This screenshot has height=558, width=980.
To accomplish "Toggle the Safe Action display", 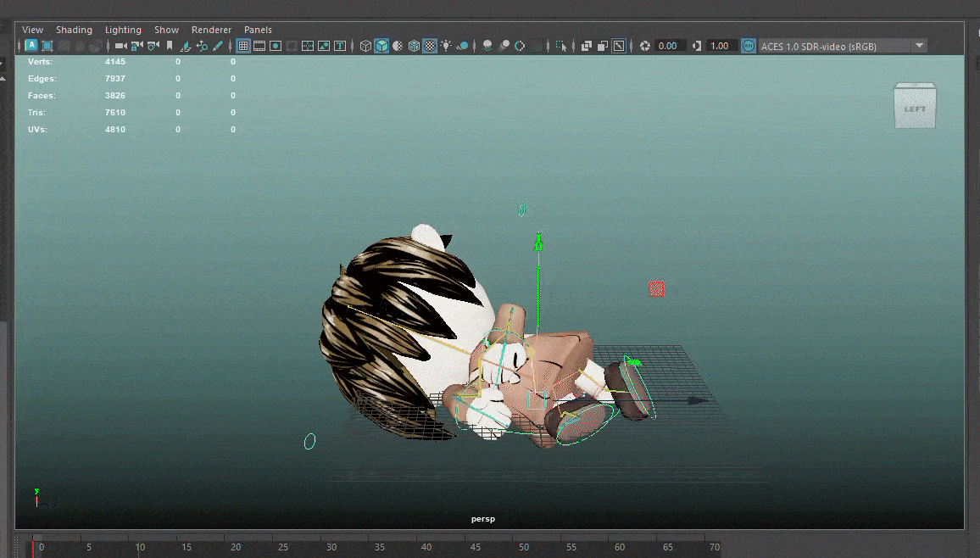I will click(x=324, y=46).
